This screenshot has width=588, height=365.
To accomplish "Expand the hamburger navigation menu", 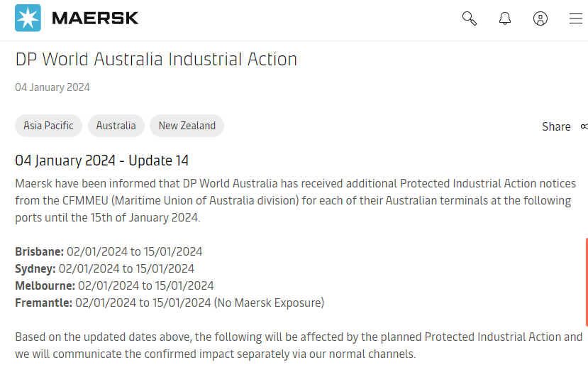I will tap(576, 18).
